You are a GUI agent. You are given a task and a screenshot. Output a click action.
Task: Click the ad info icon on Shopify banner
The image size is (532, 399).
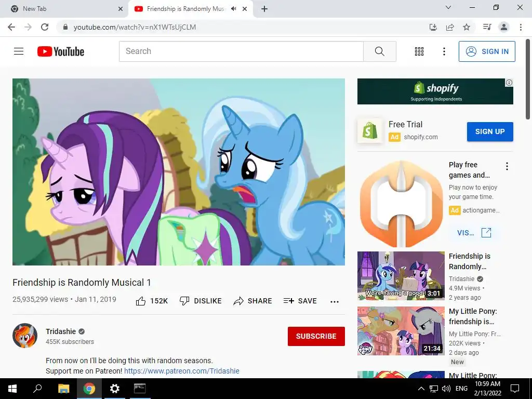pyautogui.click(x=509, y=83)
